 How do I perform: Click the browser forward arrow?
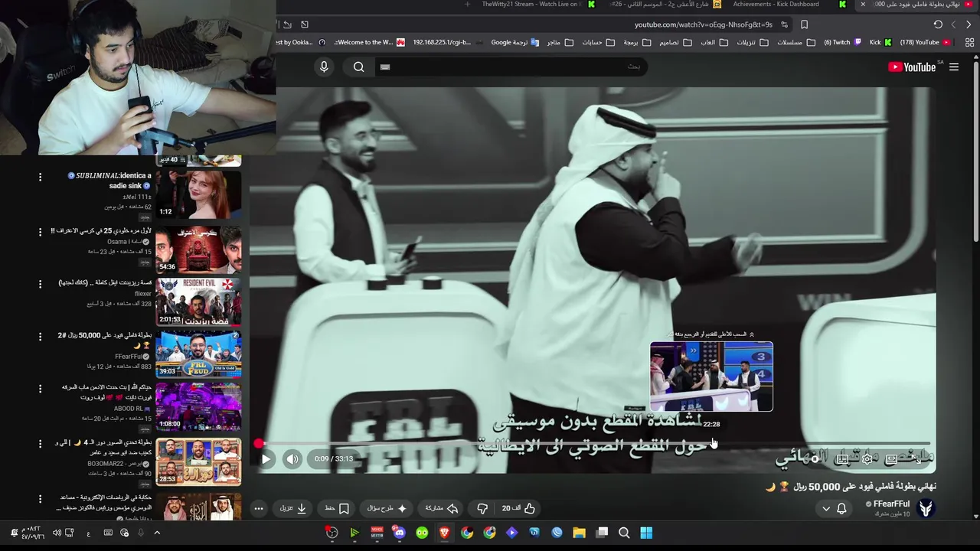tap(953, 24)
